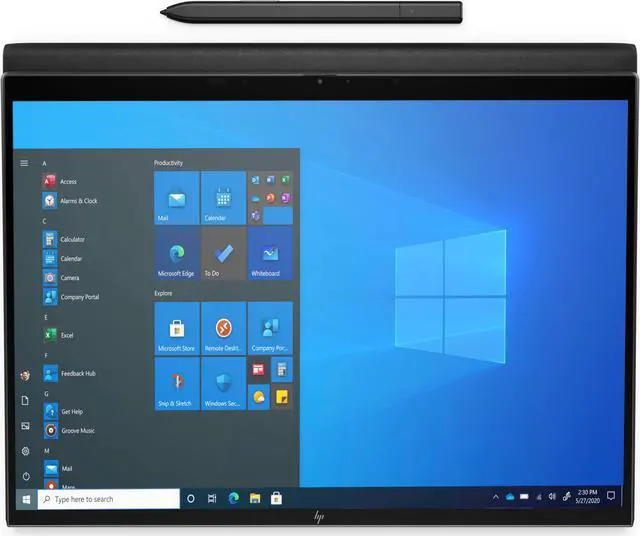Select Calculator in the app list
640x536 pixels.
tap(72, 239)
